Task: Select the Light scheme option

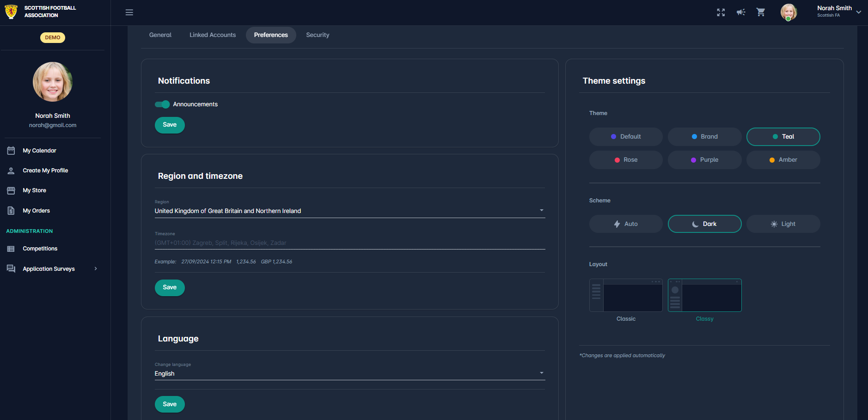Action: pos(783,224)
